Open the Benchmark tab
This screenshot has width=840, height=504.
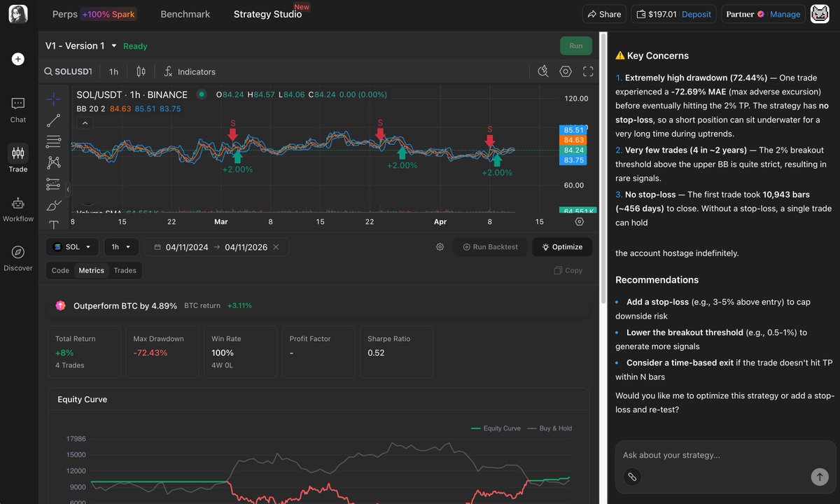[x=185, y=14]
